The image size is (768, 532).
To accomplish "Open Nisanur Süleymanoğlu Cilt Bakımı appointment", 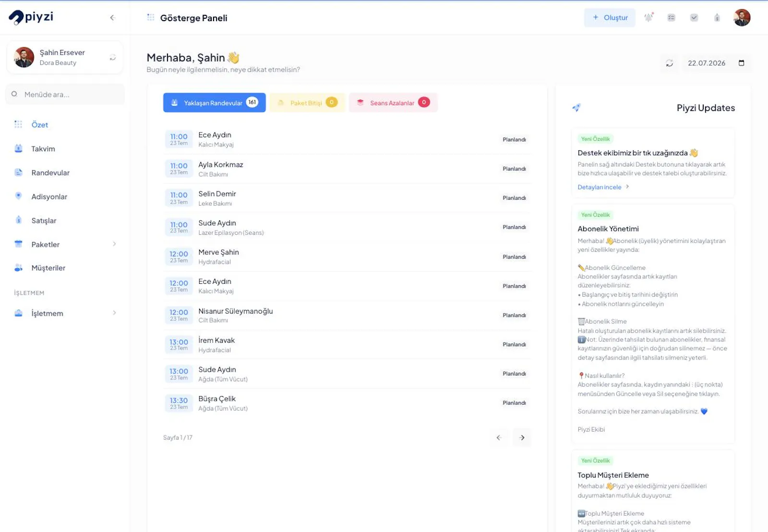I will point(347,315).
